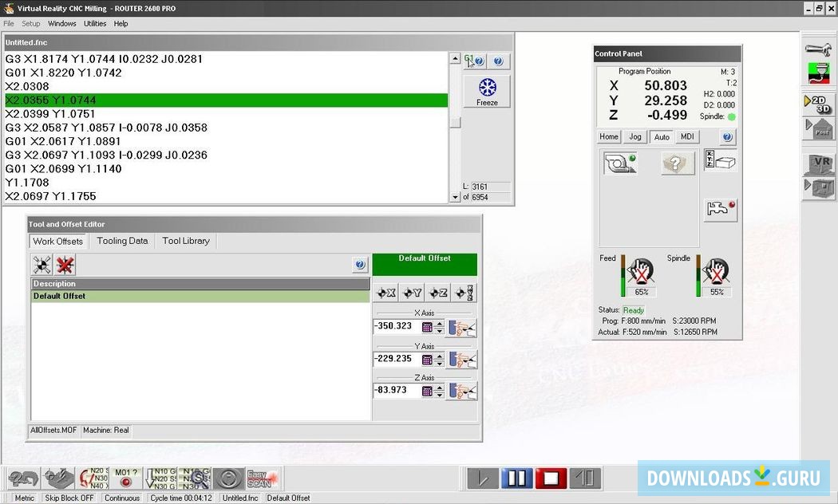Click Z Axis offset value field
This screenshot has height=504, width=838.
pyautogui.click(x=397, y=391)
